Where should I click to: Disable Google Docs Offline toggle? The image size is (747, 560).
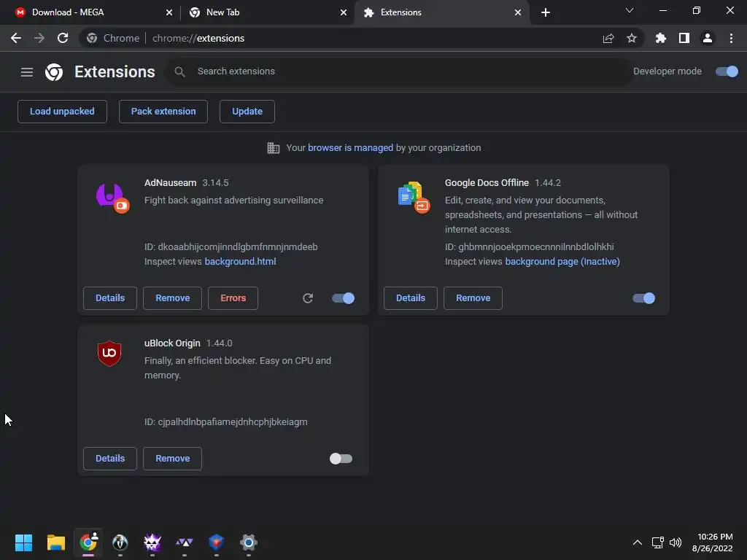[644, 298]
